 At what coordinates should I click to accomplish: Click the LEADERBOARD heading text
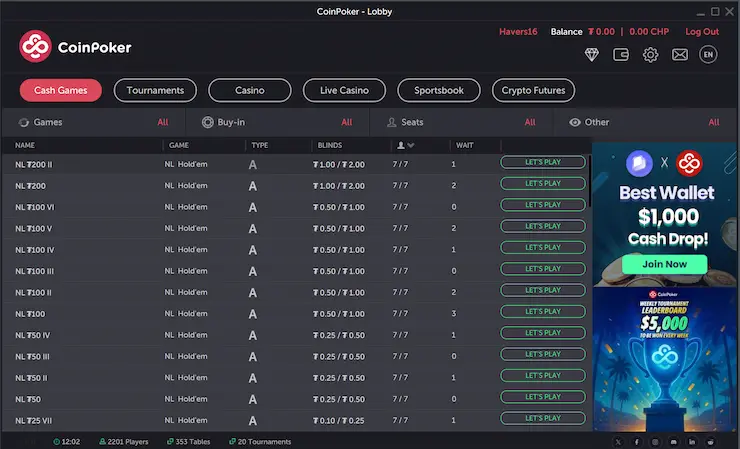pyautogui.click(x=664, y=310)
